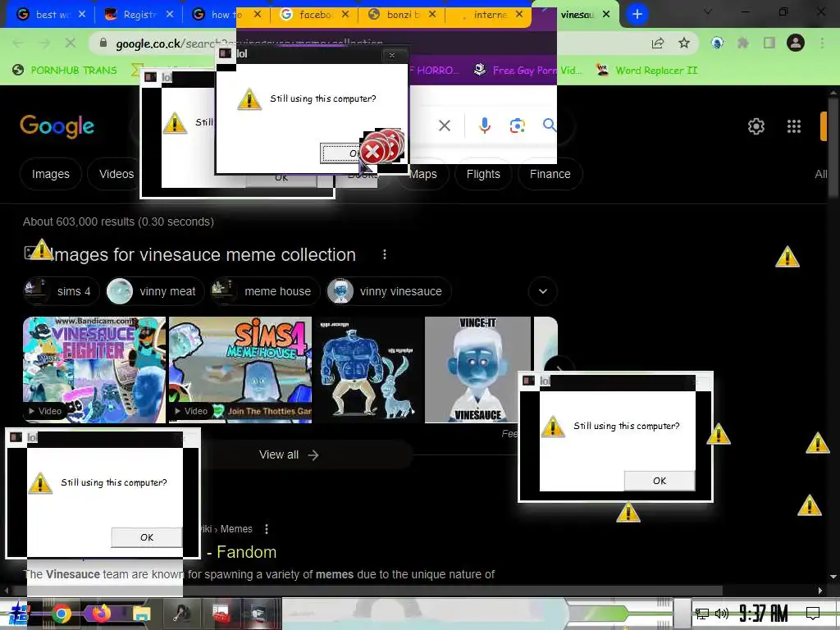This screenshot has height=630, width=840.
Task: Switch to the 'best w...' tab
Action: [52, 15]
